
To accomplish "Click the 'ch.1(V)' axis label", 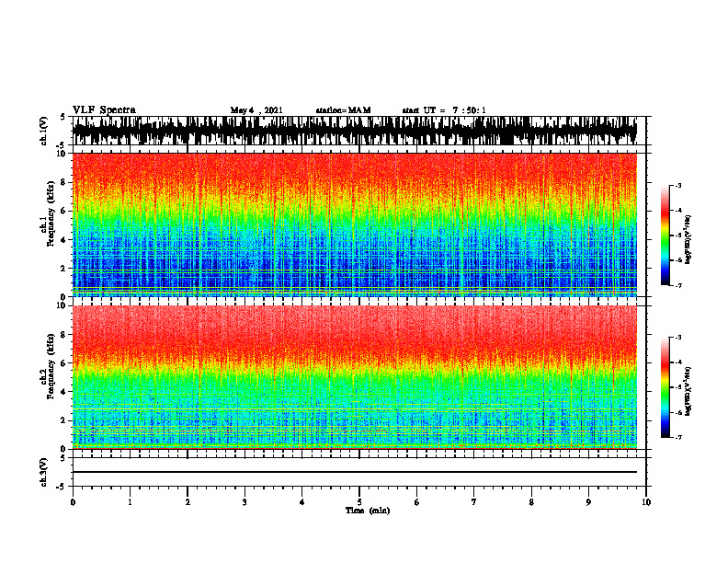I will point(44,131).
